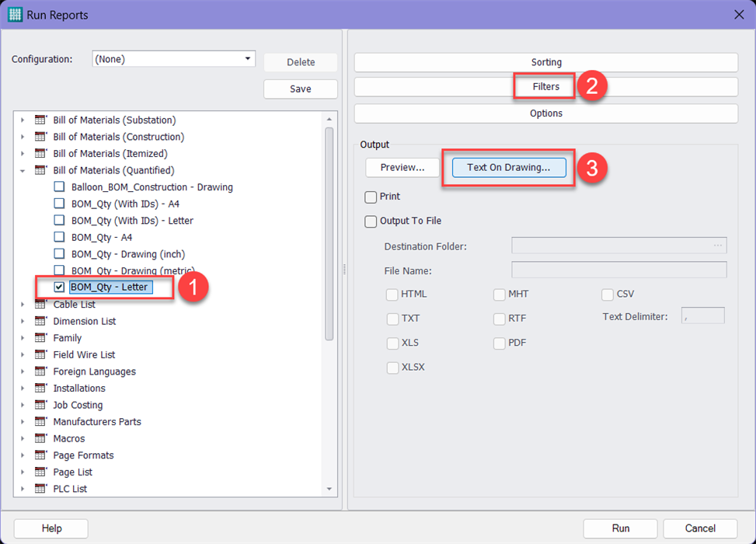Viewport: 756px width, 544px height.
Task: Open the Filters settings
Action: click(545, 86)
